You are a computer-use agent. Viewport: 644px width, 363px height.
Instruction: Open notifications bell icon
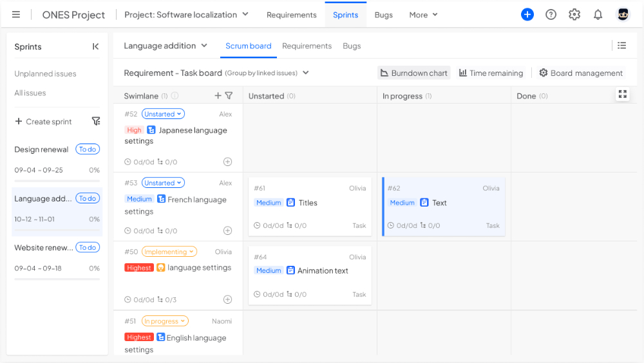tap(598, 14)
